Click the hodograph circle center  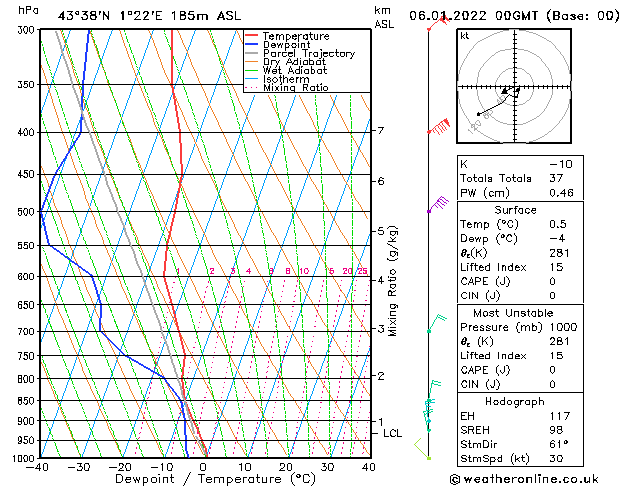tap(517, 88)
